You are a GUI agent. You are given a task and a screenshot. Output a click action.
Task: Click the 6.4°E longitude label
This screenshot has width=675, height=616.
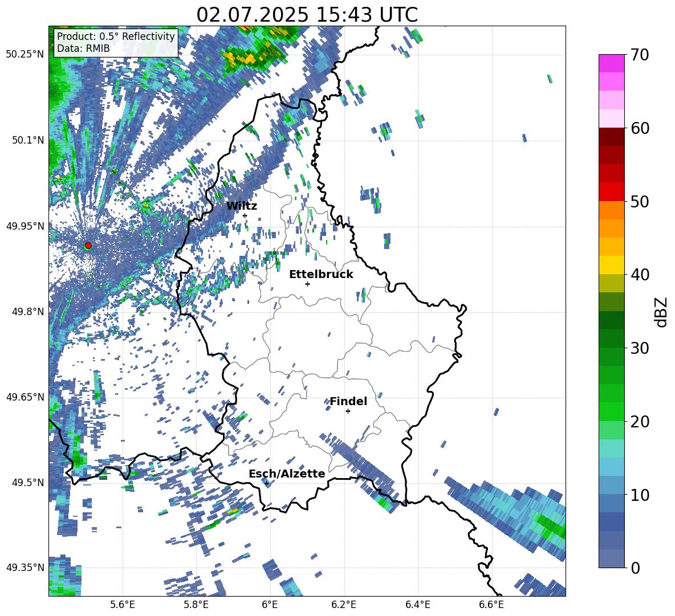pyautogui.click(x=417, y=605)
